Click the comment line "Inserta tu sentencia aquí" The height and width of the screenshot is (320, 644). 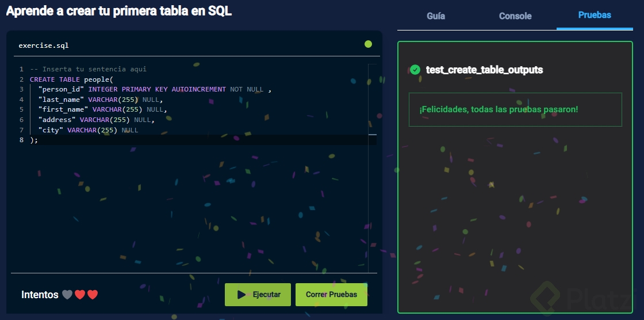[89, 69]
